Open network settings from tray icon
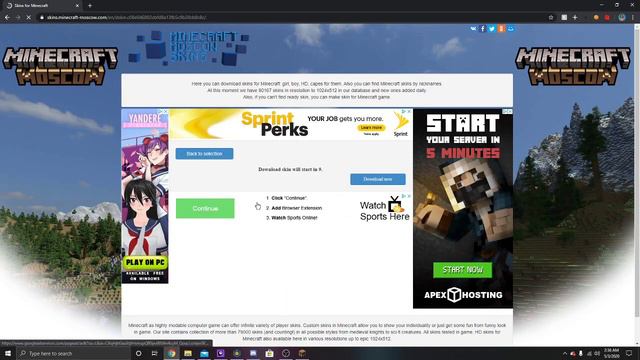Viewport: 640px width, 360px height. (589, 353)
